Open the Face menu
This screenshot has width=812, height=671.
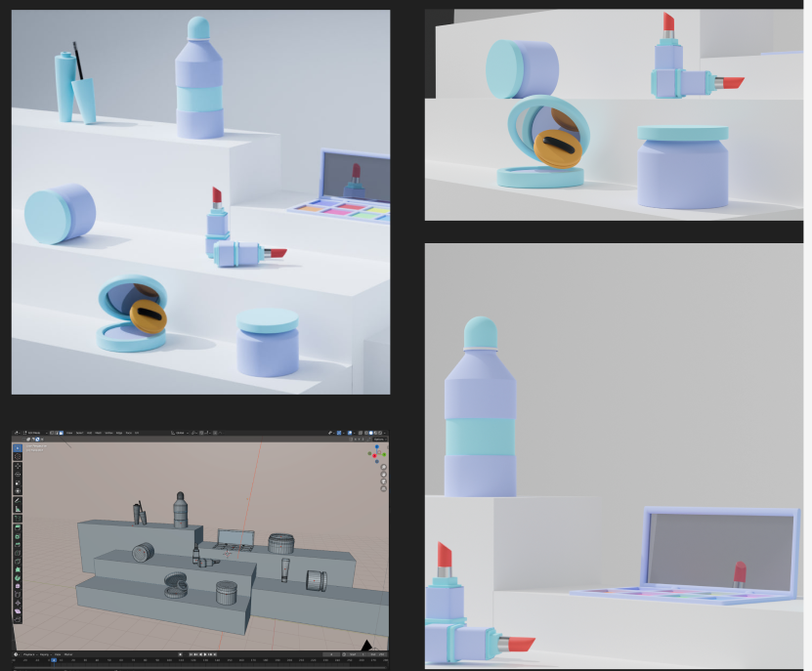coord(128,433)
